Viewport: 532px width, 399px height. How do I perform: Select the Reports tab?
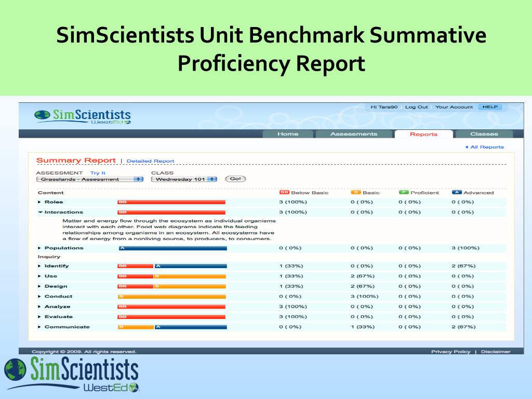tap(424, 134)
